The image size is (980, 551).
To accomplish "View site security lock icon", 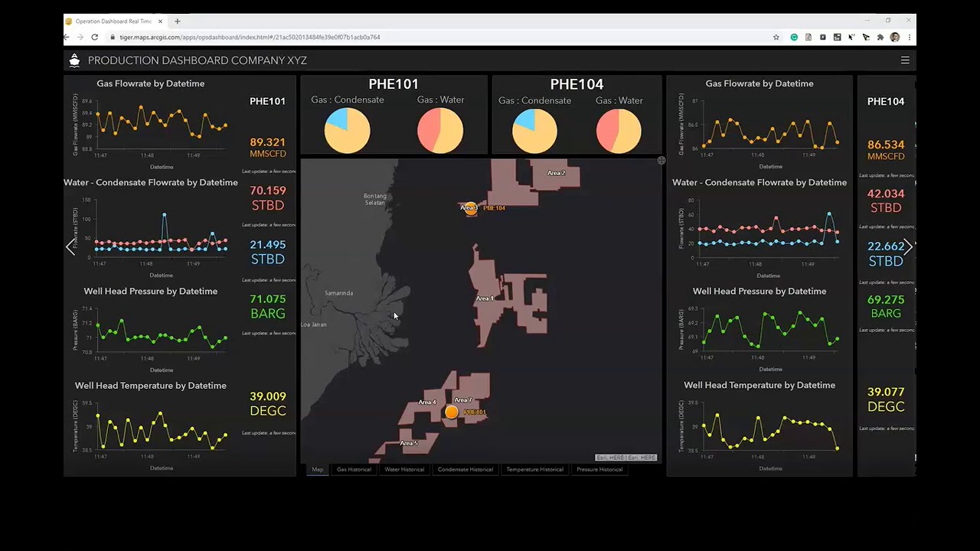I will (113, 37).
